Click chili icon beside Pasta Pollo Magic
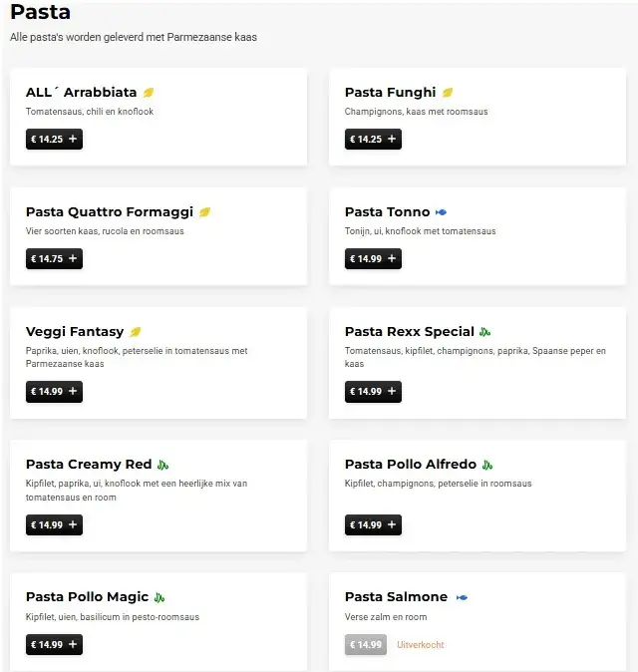638x672 pixels. coord(159,597)
